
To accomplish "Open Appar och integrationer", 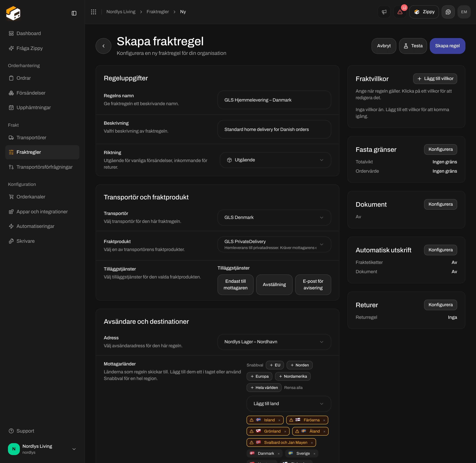I will coord(42,211).
